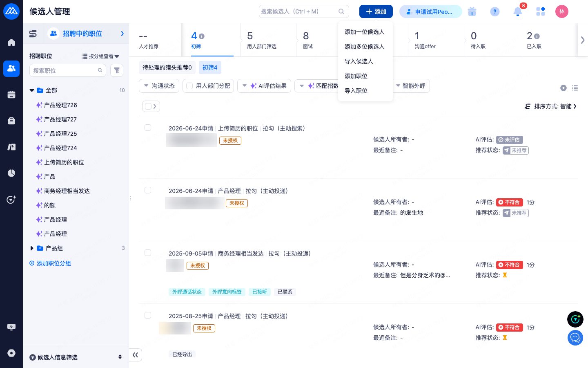This screenshot has height=368, width=588.
Task: Expand the 产品组 folder
Action: [x=32, y=248]
